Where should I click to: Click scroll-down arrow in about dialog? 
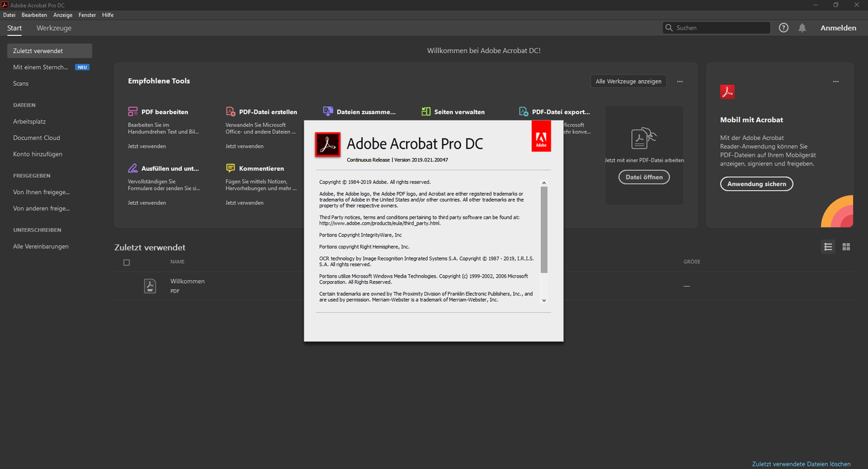coord(544,300)
